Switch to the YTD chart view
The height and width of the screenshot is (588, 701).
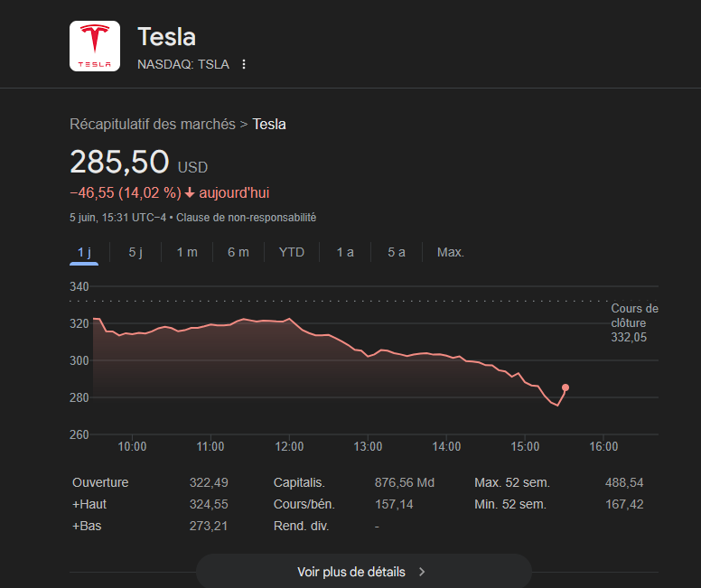tap(292, 252)
